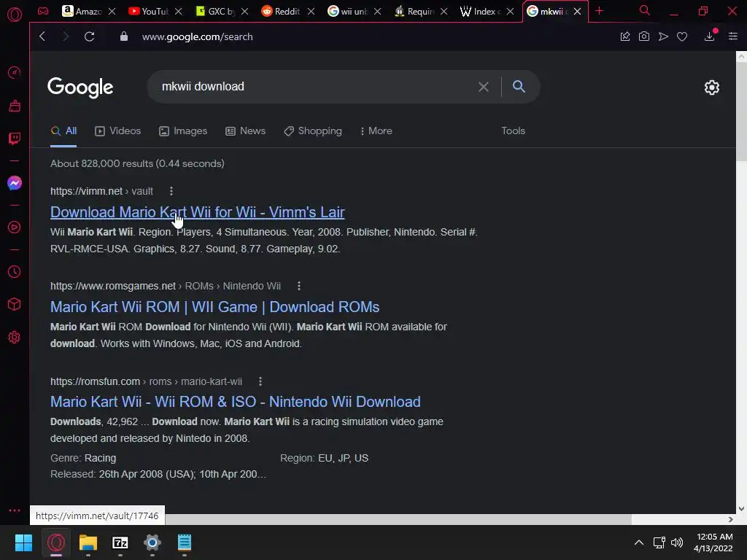Add page to bookmarks heart icon
747x560 pixels.
pos(682,36)
